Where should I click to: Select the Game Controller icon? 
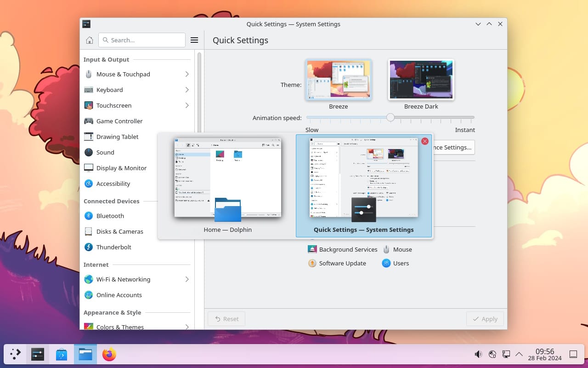[88, 121]
